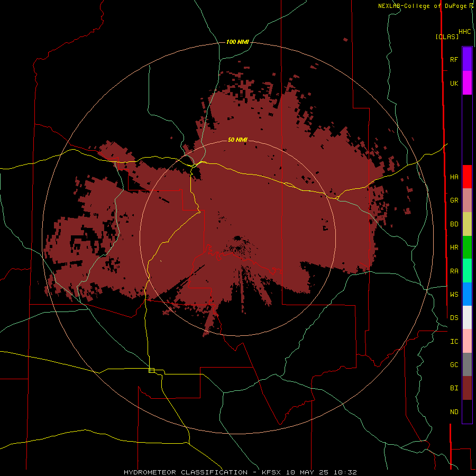This screenshot has height=476, width=476.
Task: Click the WS blue legend swatch
Action: pos(467,294)
